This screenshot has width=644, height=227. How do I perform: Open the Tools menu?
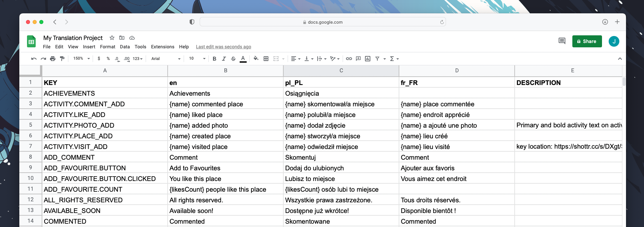[140, 47]
